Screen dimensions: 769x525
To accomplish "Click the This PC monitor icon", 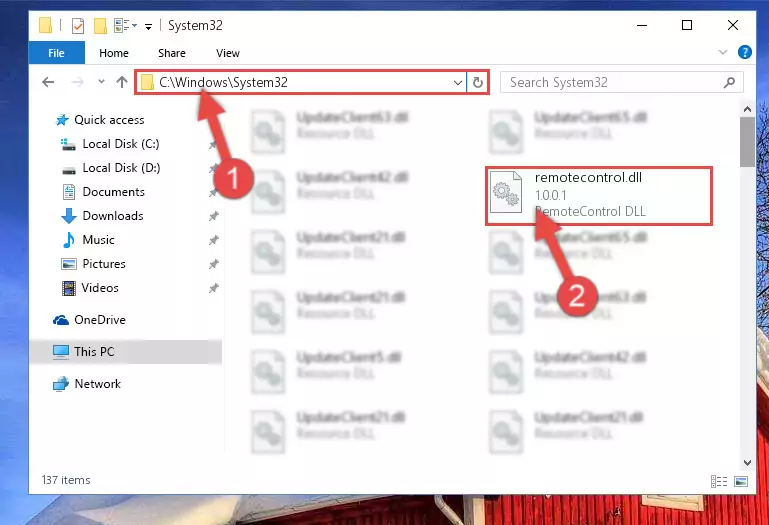I will [x=61, y=352].
